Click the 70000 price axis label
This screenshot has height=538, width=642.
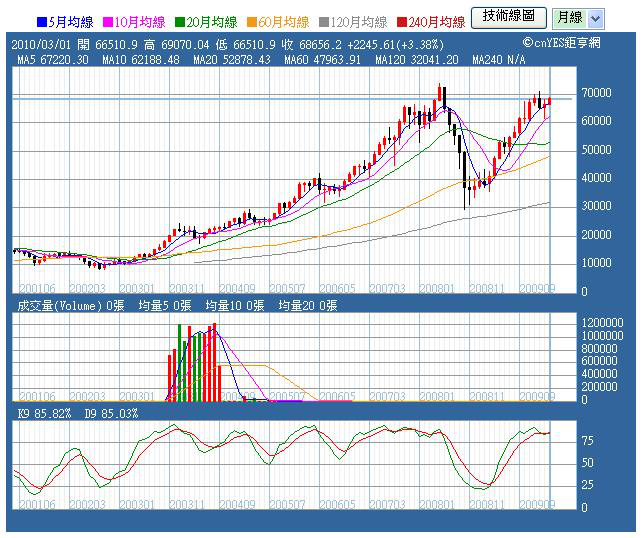(x=598, y=93)
